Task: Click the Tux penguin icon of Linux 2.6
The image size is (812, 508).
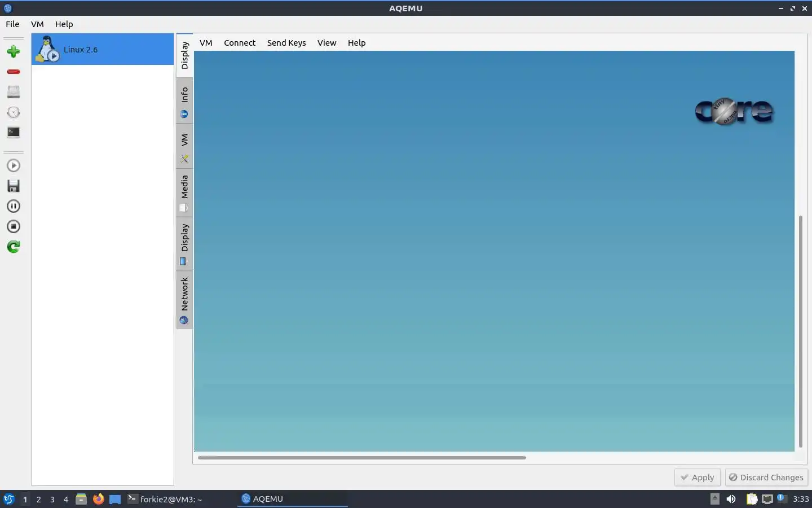Action: tap(47, 49)
